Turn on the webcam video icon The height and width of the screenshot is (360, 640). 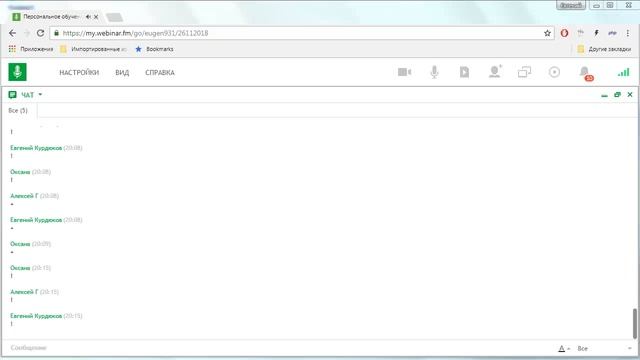coord(404,72)
